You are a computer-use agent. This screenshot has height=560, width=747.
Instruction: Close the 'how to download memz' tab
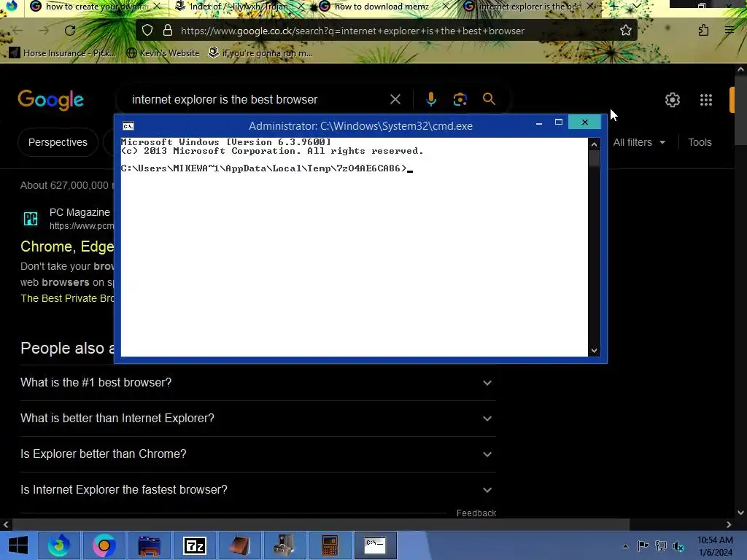coord(446,6)
